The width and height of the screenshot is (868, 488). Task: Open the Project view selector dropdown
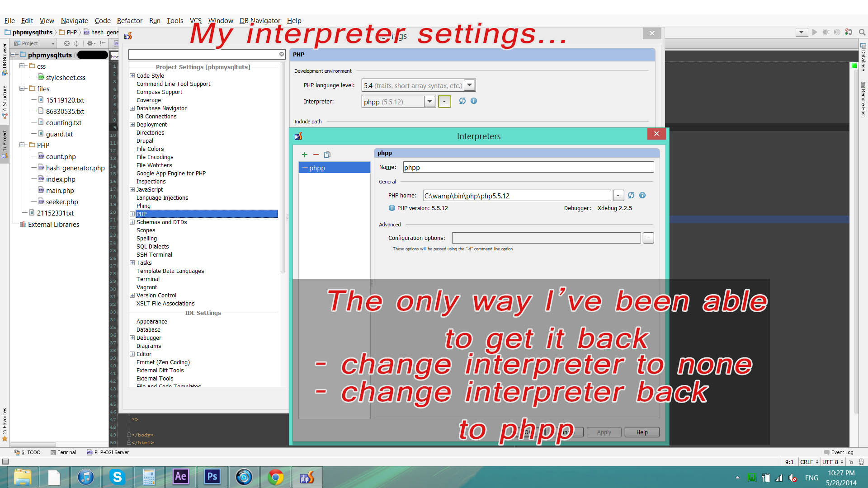(x=34, y=43)
